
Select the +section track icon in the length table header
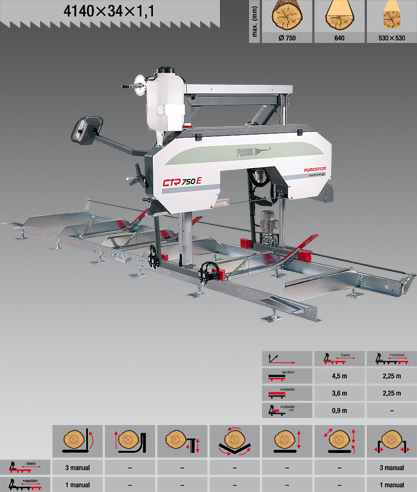point(392,359)
